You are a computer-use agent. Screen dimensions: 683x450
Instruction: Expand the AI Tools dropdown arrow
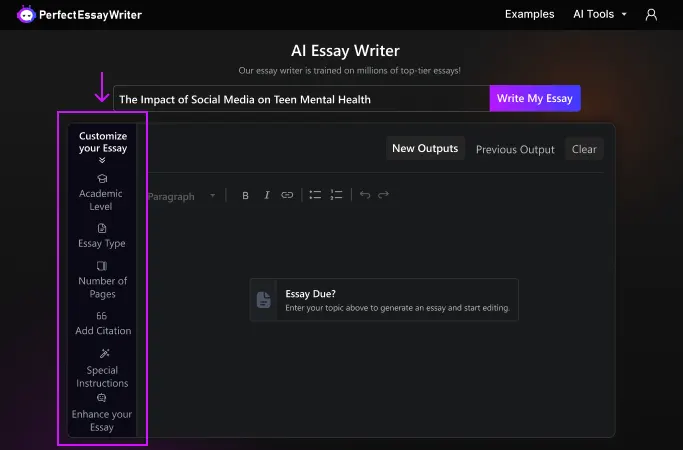pyautogui.click(x=624, y=14)
